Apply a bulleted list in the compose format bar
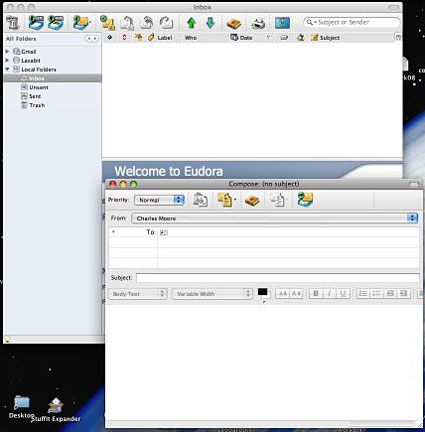 [x=363, y=293]
